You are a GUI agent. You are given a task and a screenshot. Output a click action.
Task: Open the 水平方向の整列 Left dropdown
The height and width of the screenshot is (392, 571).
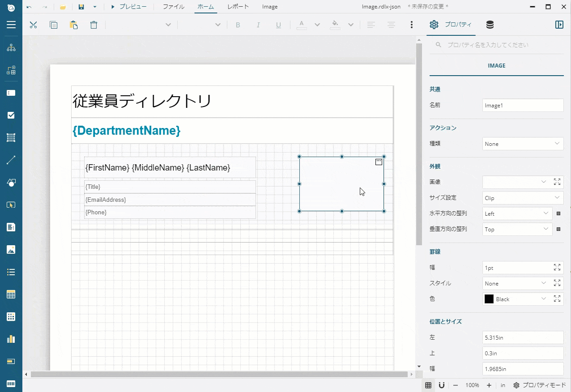point(517,213)
